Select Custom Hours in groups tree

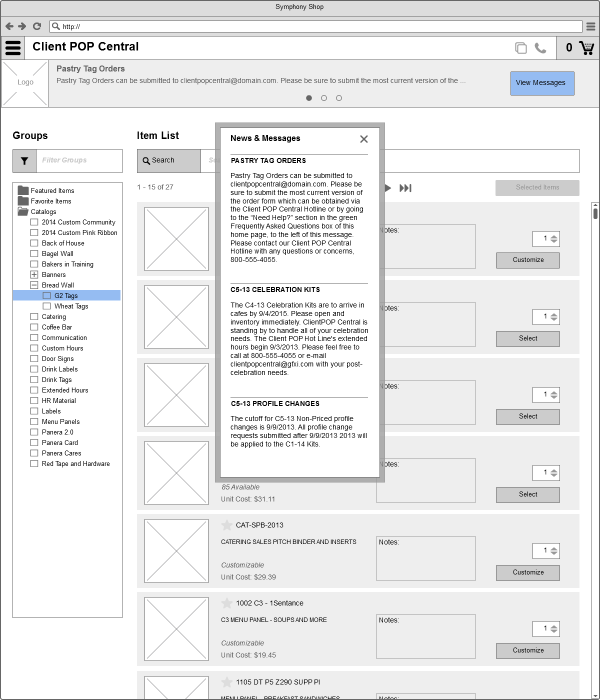pos(62,348)
